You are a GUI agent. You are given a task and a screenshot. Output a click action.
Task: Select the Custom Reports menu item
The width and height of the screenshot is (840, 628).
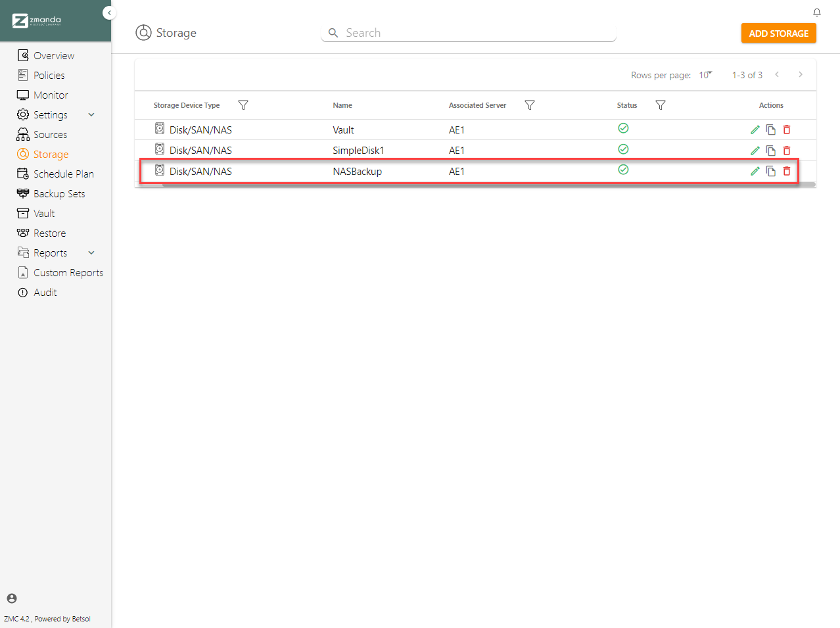point(68,273)
